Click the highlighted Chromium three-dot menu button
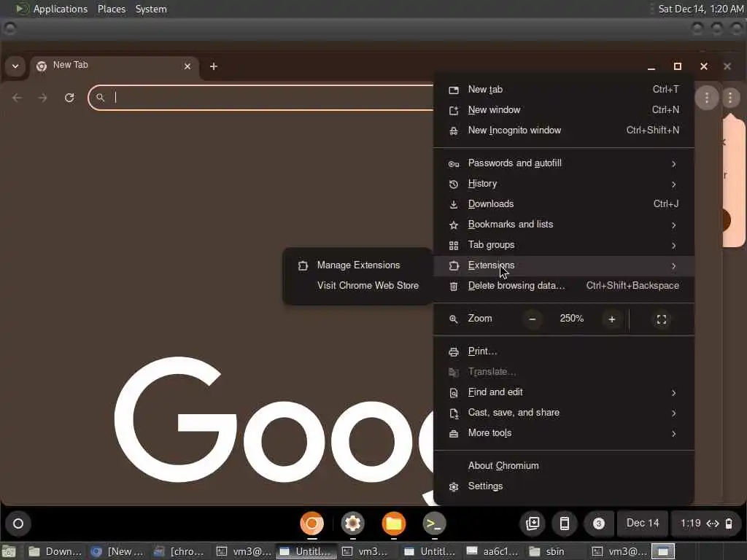 (x=706, y=98)
